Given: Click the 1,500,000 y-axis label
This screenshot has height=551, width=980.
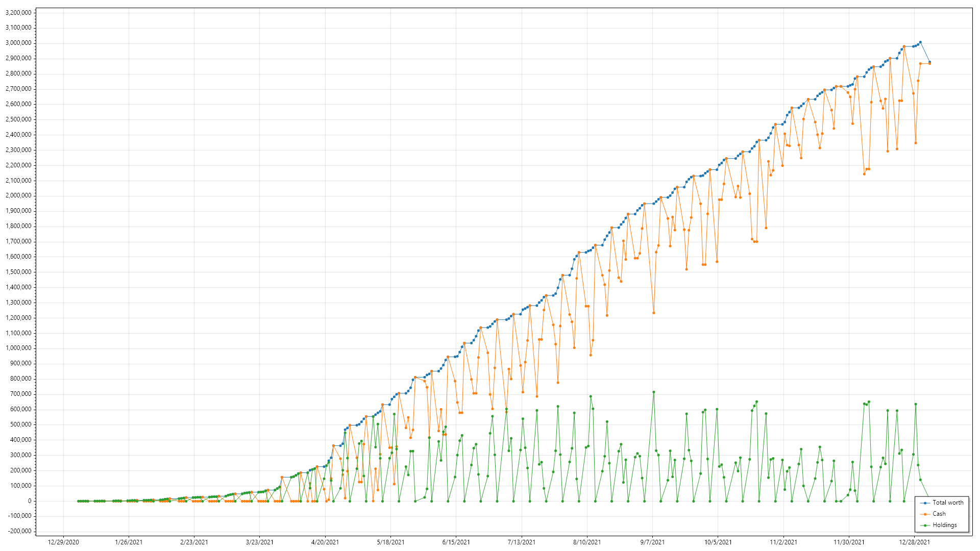Looking at the screenshot, I should point(18,272).
